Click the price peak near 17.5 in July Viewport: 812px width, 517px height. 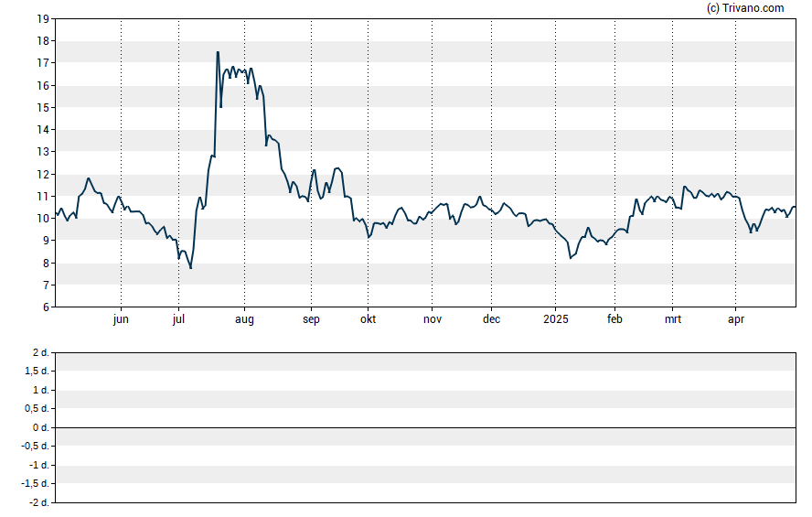click(x=218, y=52)
